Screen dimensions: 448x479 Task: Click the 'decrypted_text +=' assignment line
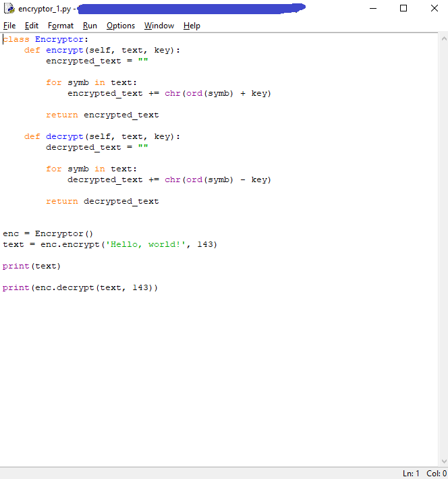click(169, 179)
